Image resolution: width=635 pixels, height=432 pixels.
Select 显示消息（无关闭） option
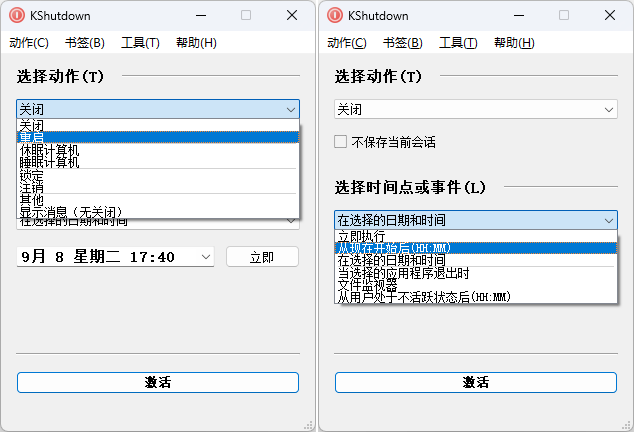click(158, 212)
